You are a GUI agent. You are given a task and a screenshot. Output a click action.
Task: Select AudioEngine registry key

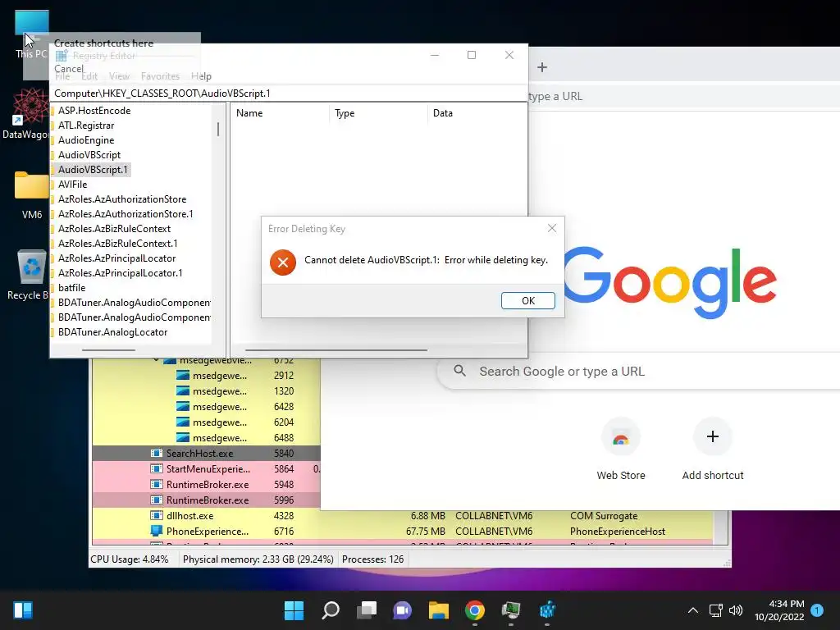86,139
